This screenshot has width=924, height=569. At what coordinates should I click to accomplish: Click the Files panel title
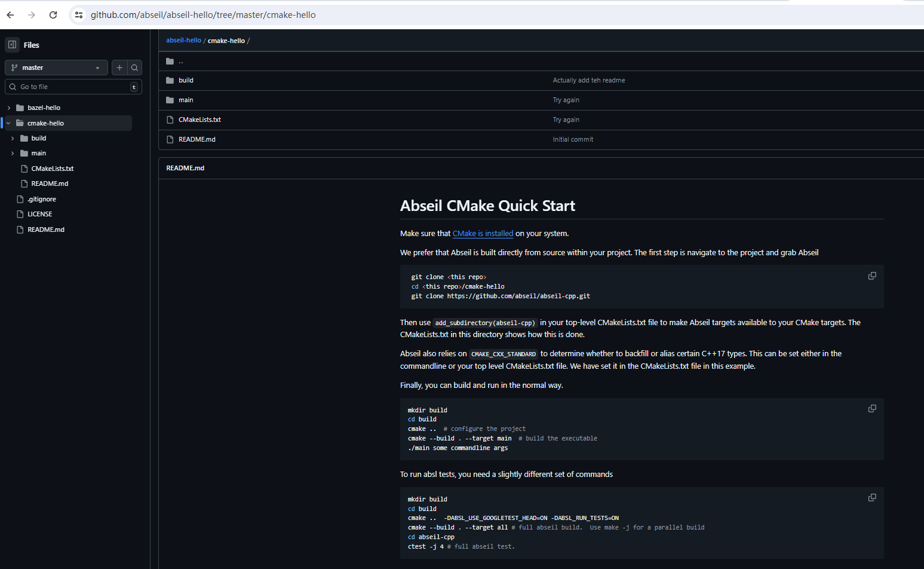(x=31, y=45)
